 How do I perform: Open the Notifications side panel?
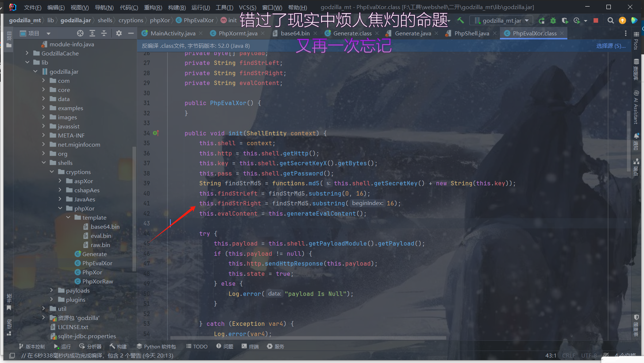pyautogui.click(x=636, y=142)
